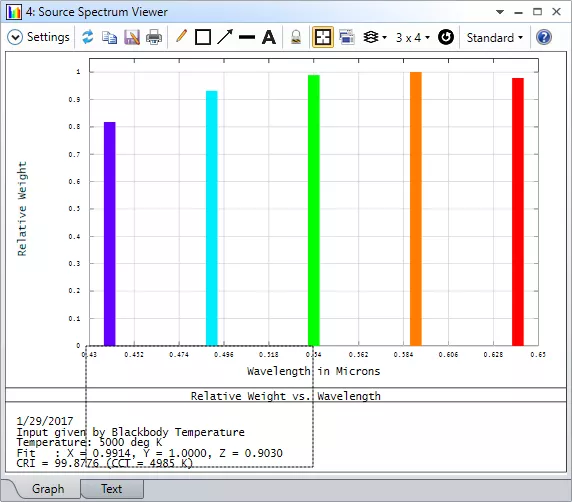Choose the arrow drawing tool

point(225,37)
